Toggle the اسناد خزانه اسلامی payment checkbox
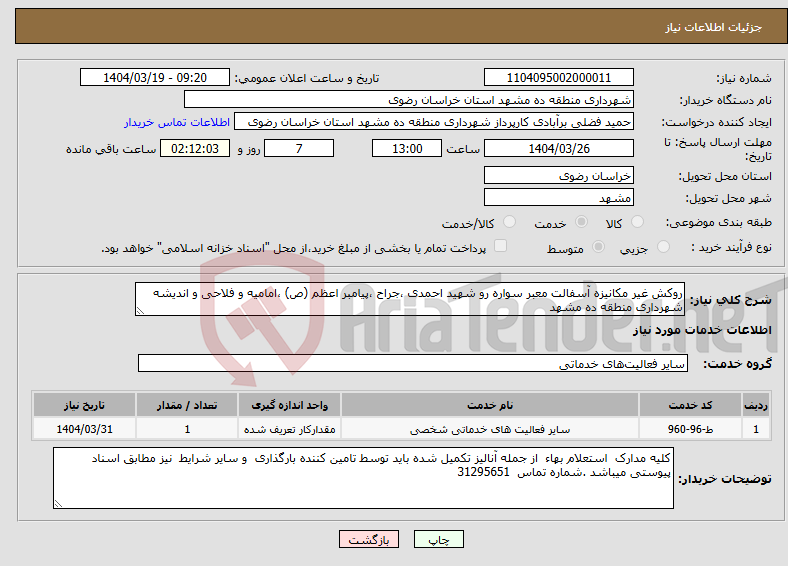This screenshot has width=788, height=566. 500,246
